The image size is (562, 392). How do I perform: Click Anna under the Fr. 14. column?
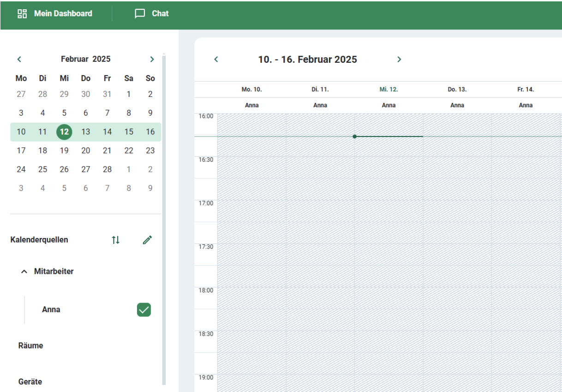tap(526, 105)
